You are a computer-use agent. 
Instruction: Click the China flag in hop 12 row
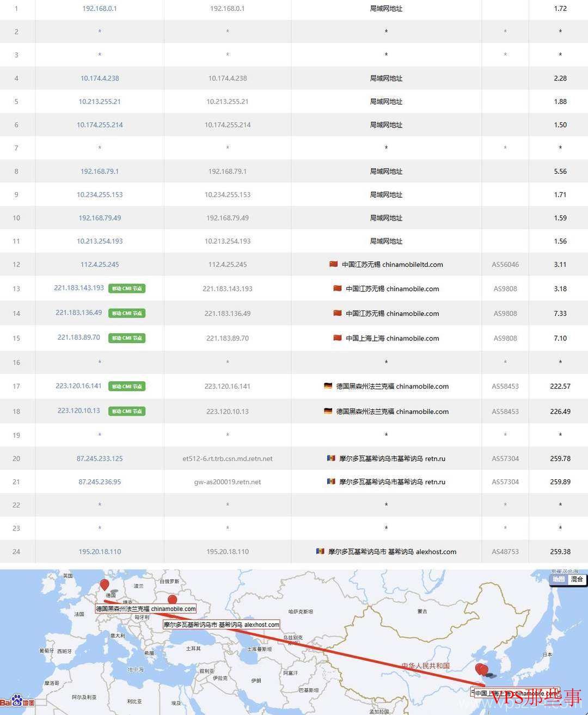334,264
